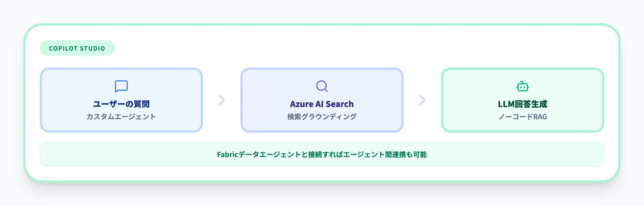The width and height of the screenshot is (644, 206).
Task: Select the カスタムエージェント subtitle text
Action: 121,117
